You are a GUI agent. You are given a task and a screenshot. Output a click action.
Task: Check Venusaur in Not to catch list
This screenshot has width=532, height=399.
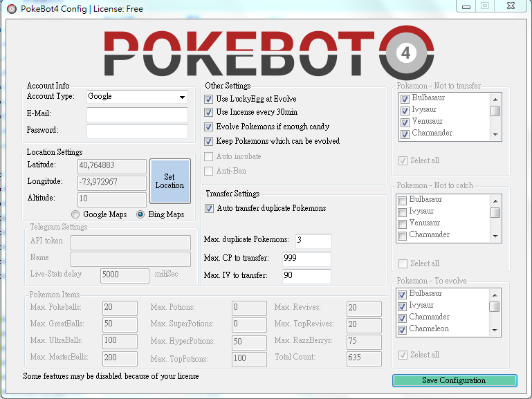[403, 223]
